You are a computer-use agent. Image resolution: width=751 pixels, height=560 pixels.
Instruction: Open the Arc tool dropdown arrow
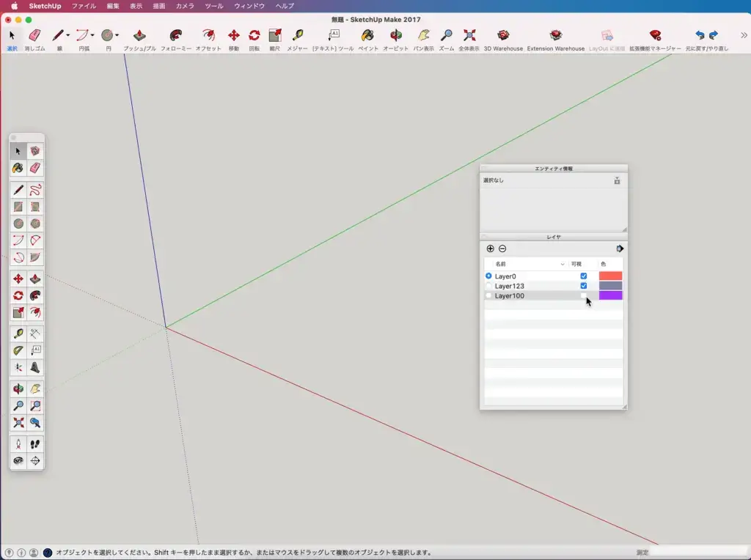[92, 35]
